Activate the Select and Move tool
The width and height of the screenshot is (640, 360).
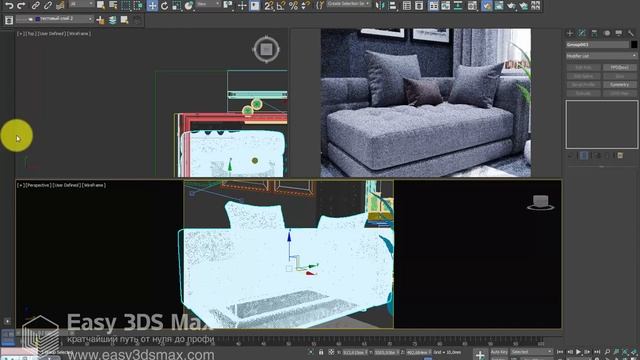(152, 5)
